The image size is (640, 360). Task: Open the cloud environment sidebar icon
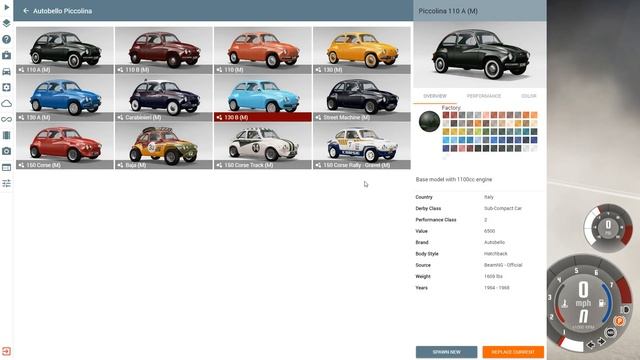coord(7,103)
